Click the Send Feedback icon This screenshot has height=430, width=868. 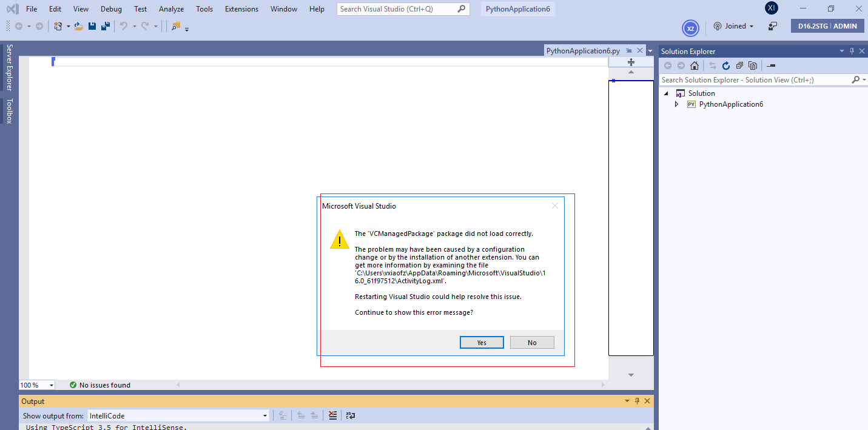pyautogui.click(x=772, y=26)
